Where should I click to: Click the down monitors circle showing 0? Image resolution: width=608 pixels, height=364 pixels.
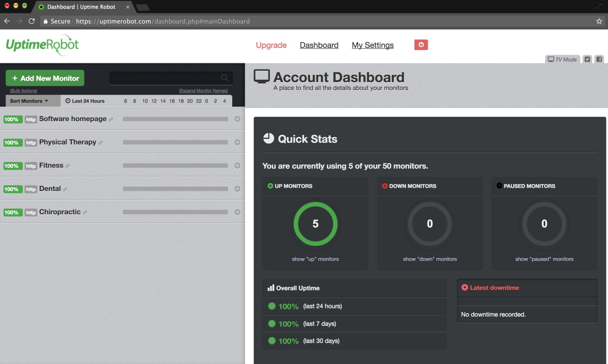point(430,224)
